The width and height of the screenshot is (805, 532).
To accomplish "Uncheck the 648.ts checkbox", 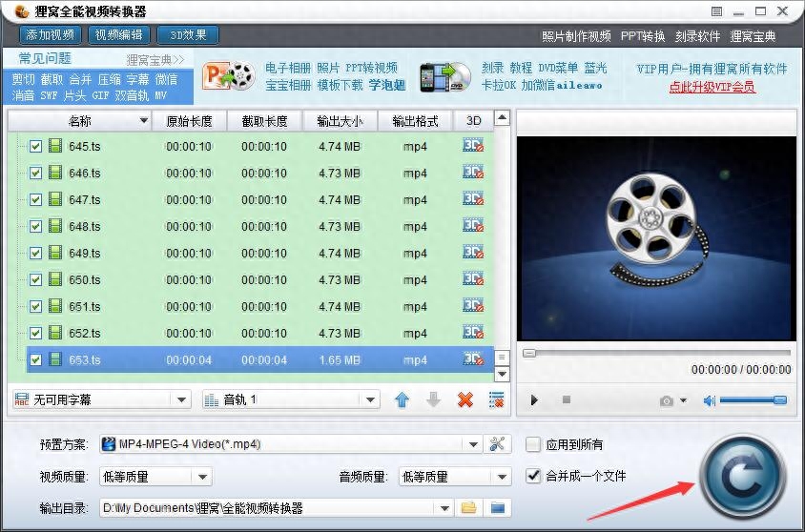I will [35, 226].
